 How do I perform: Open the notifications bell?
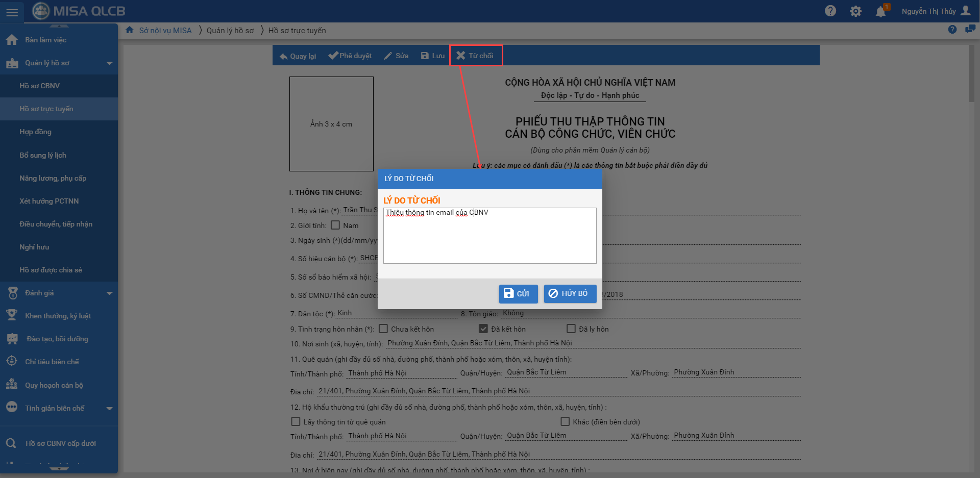click(x=880, y=11)
